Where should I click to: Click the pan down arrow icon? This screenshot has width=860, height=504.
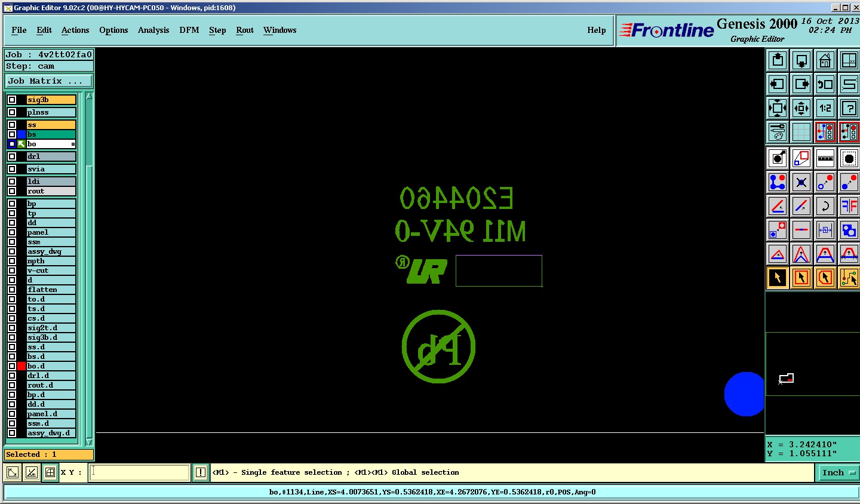coord(801,60)
